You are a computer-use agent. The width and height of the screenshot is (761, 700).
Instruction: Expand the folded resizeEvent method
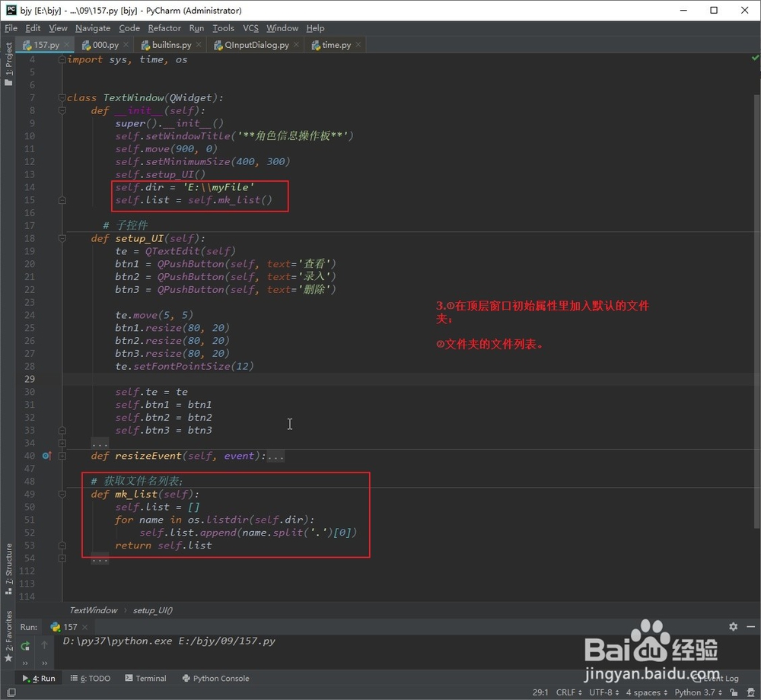coord(62,456)
